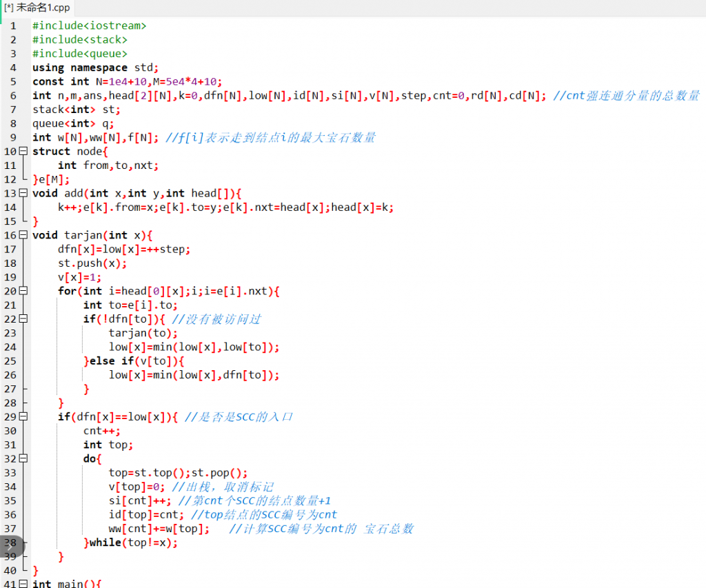
Task: Click the 'stack<int> st;' declaration
Action: 77,110
